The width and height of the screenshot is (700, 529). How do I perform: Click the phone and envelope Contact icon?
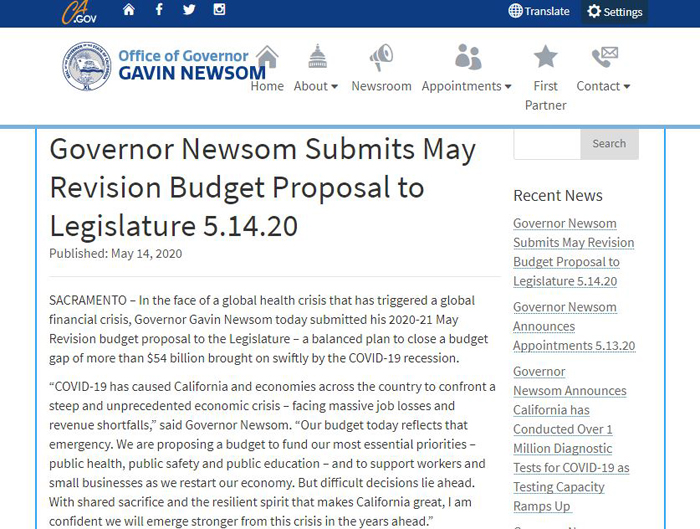coord(605,57)
